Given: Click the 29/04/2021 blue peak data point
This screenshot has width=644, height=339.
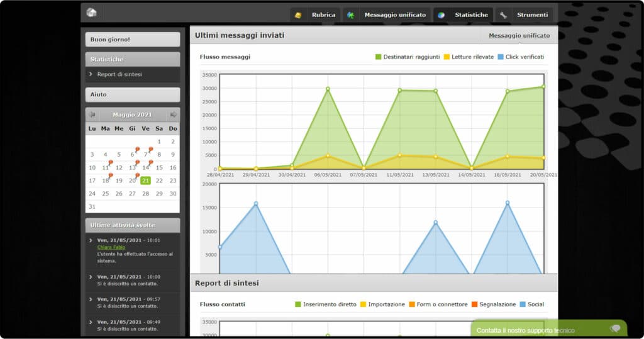Looking at the screenshot, I should point(256,204).
